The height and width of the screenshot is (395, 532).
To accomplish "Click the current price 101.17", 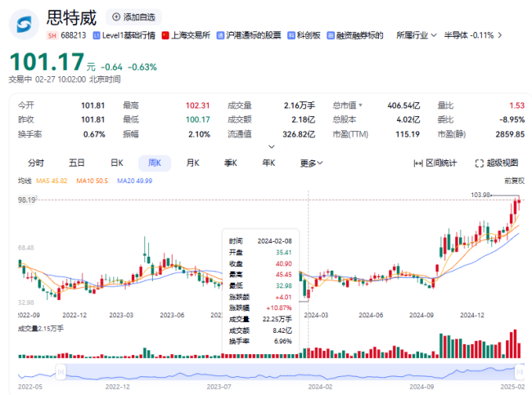I will [47, 62].
